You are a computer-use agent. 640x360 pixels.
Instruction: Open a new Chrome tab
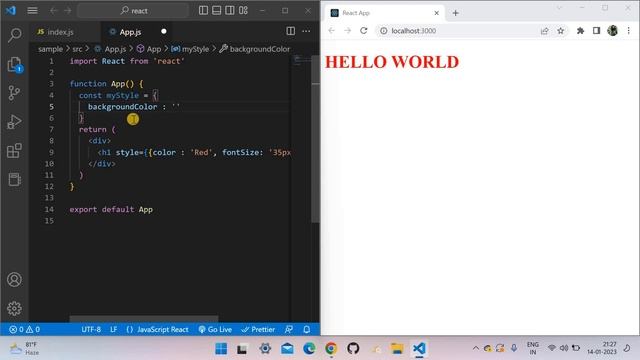[456, 13]
